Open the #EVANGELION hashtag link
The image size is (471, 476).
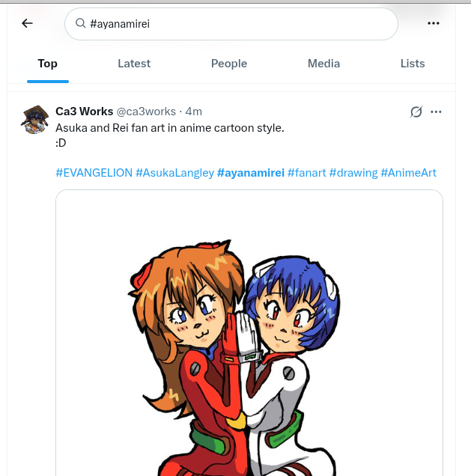(94, 173)
